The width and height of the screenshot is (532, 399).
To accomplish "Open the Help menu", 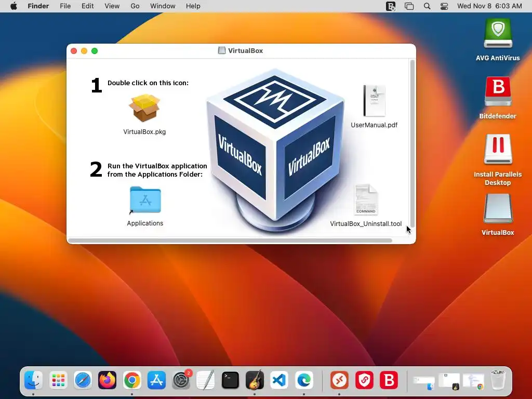I will pos(193,6).
